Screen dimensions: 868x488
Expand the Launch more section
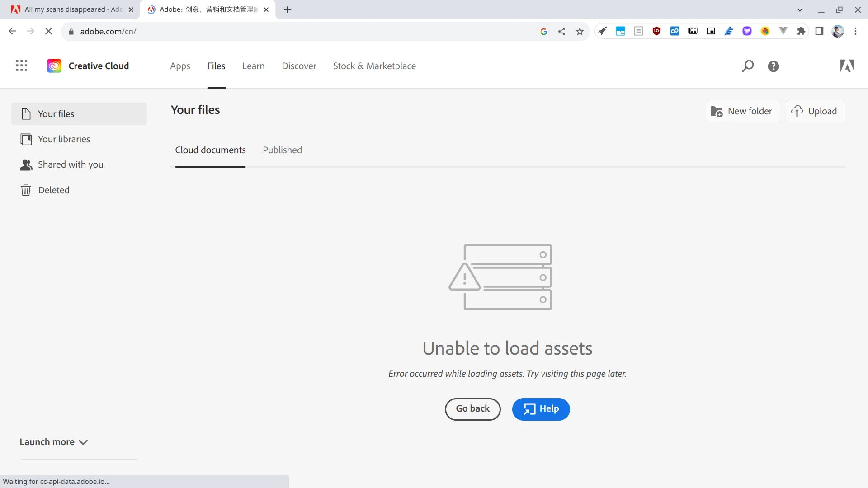point(53,442)
